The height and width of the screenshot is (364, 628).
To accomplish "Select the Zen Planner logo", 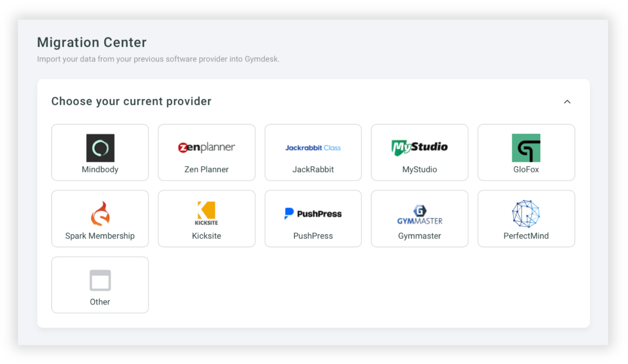I will pos(206,147).
